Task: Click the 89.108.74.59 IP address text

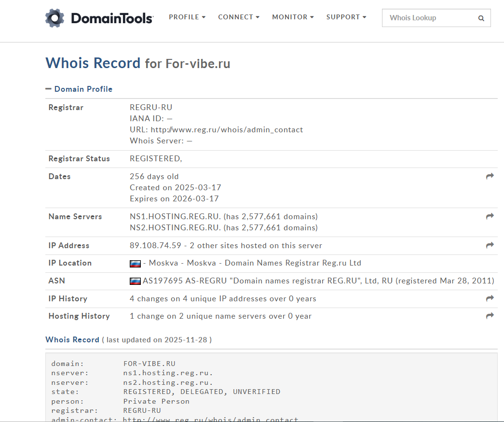Action: pyautogui.click(x=155, y=246)
